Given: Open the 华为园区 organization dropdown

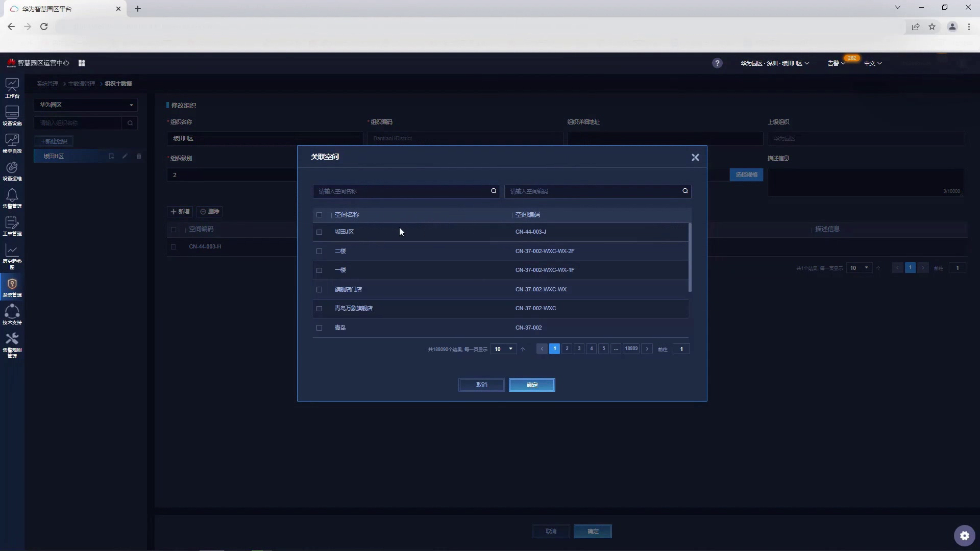Looking at the screenshot, I should [x=86, y=105].
